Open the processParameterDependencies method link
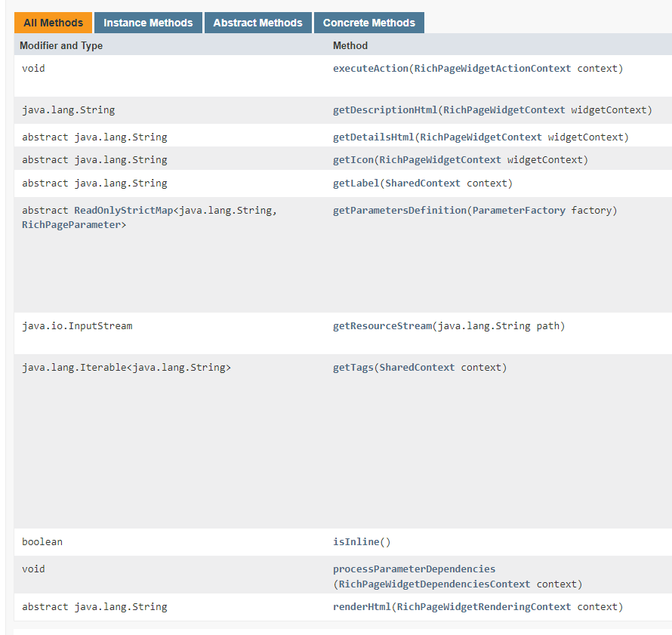Screen dimensions: 672x635 [414, 569]
